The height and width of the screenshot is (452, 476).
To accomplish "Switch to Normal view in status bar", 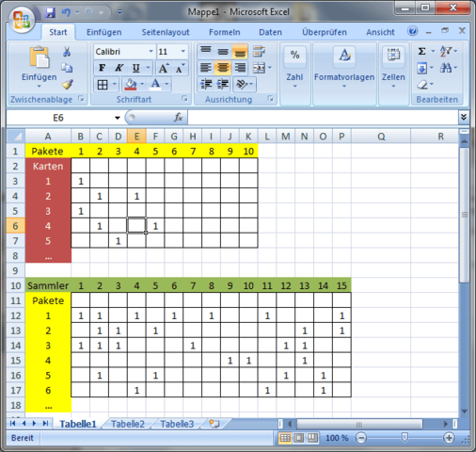I will click(x=285, y=438).
